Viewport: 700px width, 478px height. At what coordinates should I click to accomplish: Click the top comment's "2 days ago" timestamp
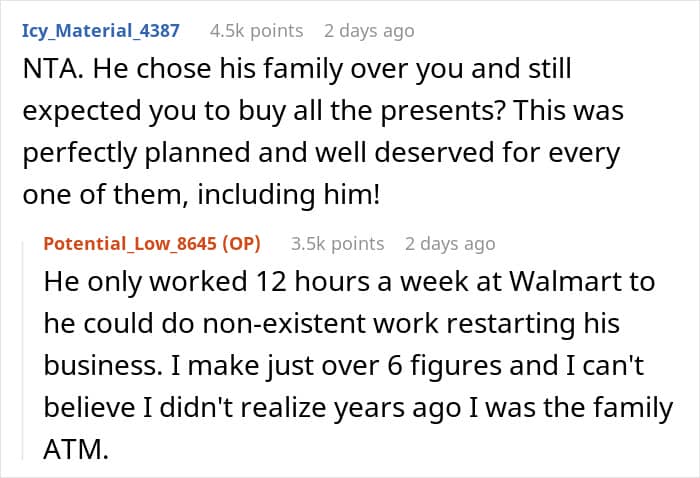click(369, 31)
